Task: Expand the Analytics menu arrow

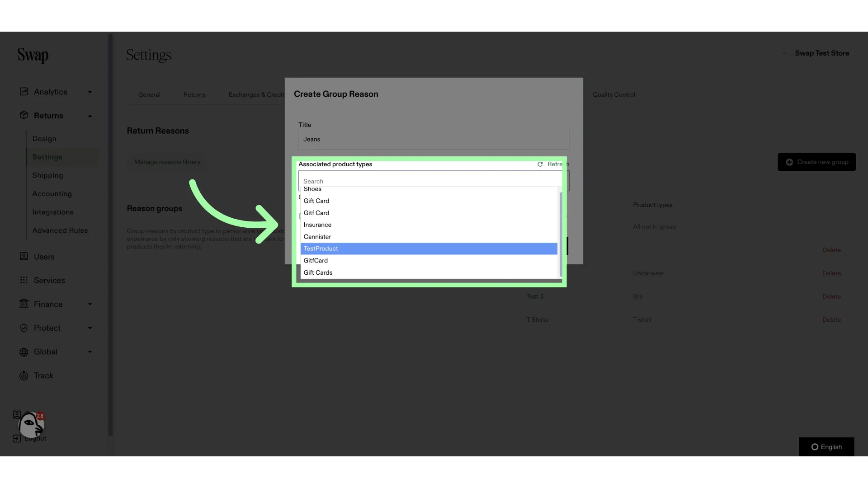Action: click(x=90, y=92)
